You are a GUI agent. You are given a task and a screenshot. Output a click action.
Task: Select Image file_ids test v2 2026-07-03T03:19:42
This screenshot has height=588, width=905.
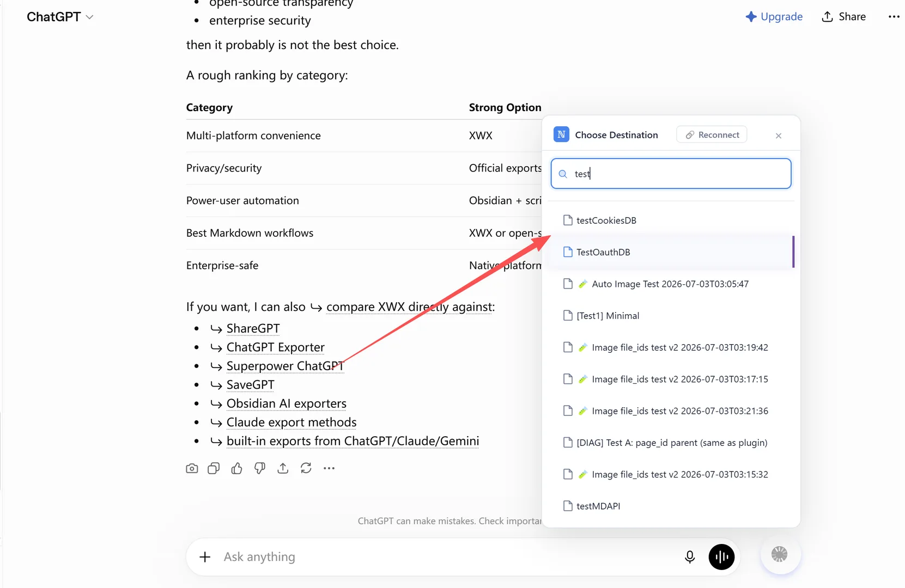tap(671, 347)
